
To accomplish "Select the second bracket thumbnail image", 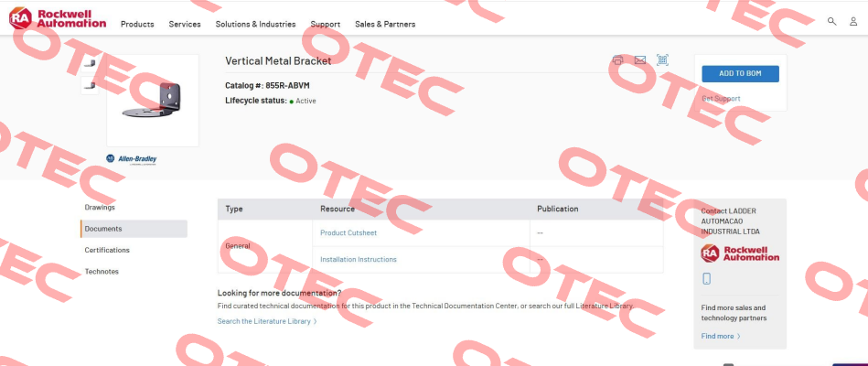I will pyautogui.click(x=90, y=85).
